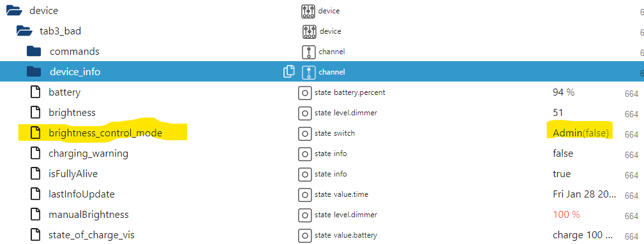Click the copy icon in device_info row
The height and width of the screenshot is (244, 644).
pyautogui.click(x=289, y=71)
